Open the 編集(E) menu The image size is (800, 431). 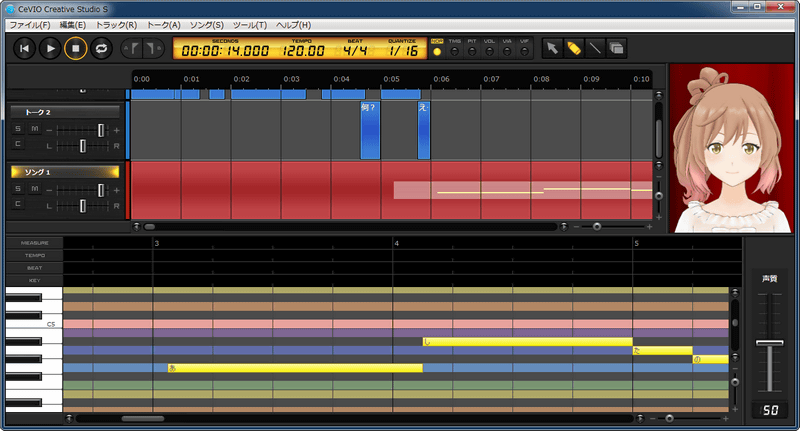pyautogui.click(x=72, y=25)
